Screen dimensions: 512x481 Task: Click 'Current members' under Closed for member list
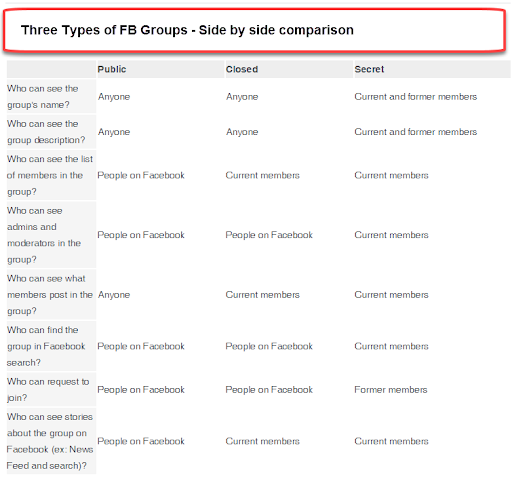[263, 175]
